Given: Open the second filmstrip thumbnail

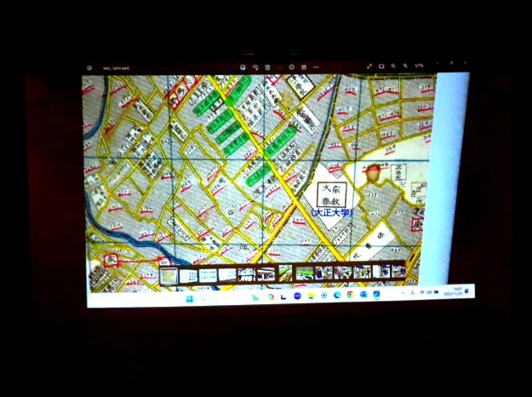Looking at the screenshot, I should pos(188,275).
